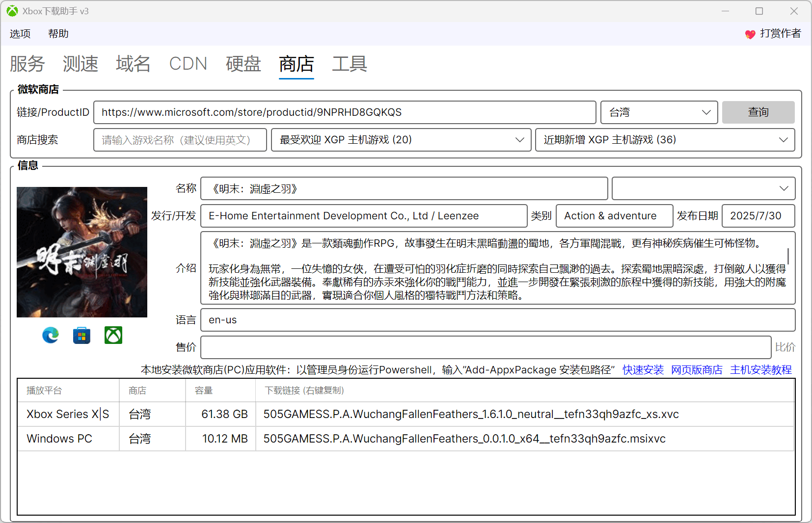812x523 pixels.
Task: Click 台湾 in the Windows PC row
Action: point(152,439)
